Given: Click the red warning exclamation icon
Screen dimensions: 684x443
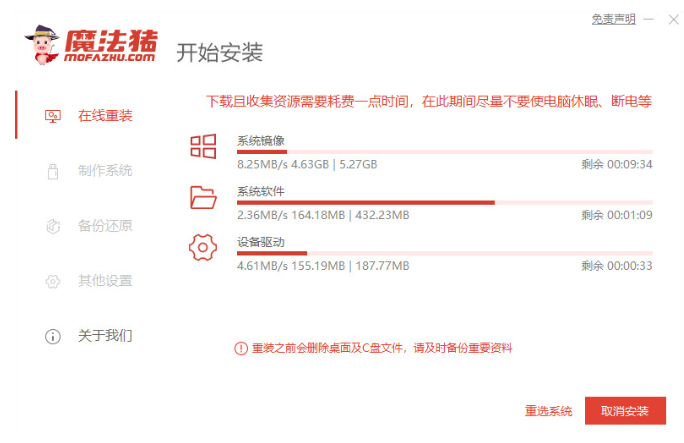Looking at the screenshot, I should point(240,348).
